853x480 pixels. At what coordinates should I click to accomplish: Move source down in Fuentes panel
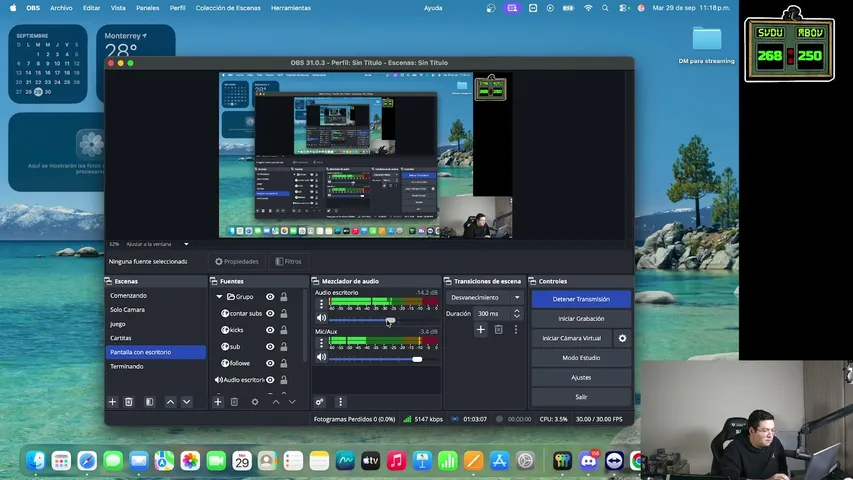292,402
